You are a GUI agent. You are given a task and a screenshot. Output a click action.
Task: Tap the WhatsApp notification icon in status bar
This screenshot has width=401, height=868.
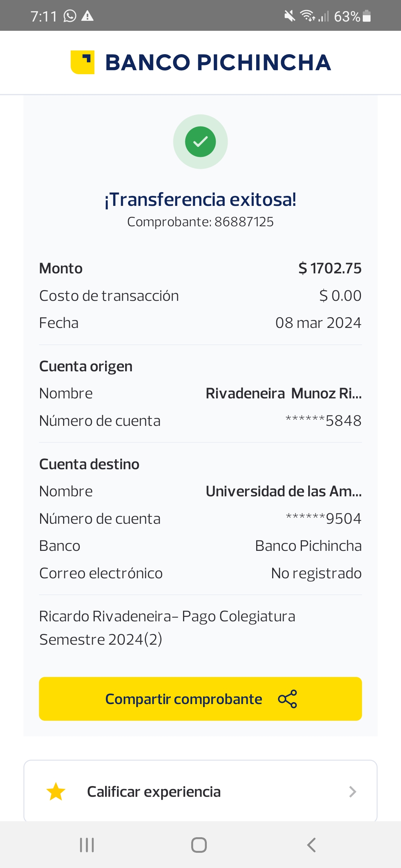pyautogui.click(x=70, y=16)
